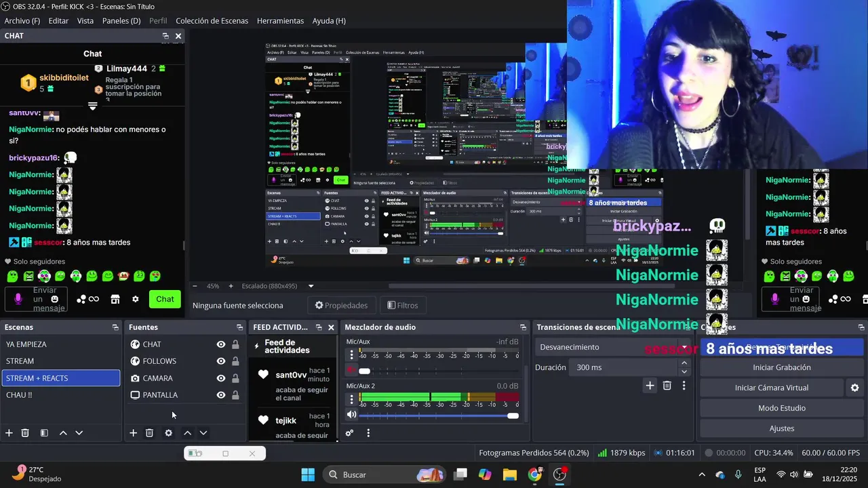
Task: Delete scene transition trash icon
Action: pos(667,385)
